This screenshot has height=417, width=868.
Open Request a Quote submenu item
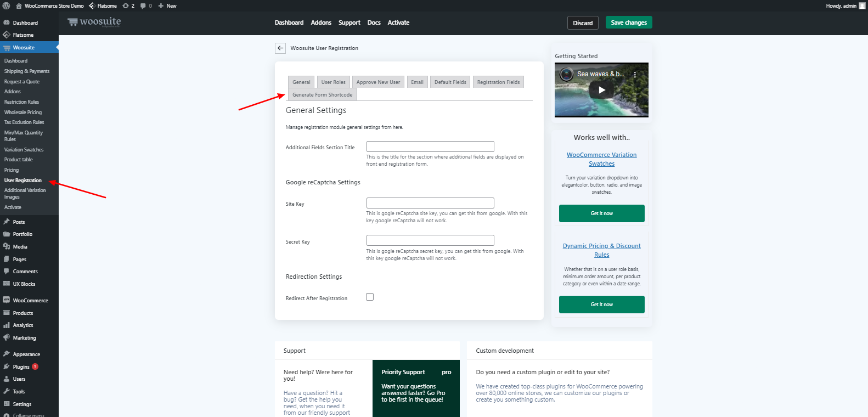pos(22,82)
